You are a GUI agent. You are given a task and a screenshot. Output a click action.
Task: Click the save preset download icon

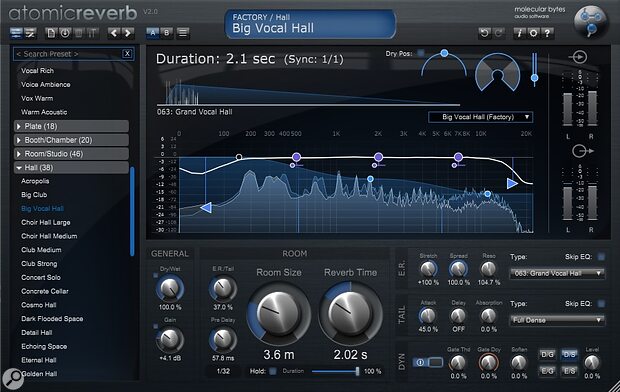click(x=65, y=33)
